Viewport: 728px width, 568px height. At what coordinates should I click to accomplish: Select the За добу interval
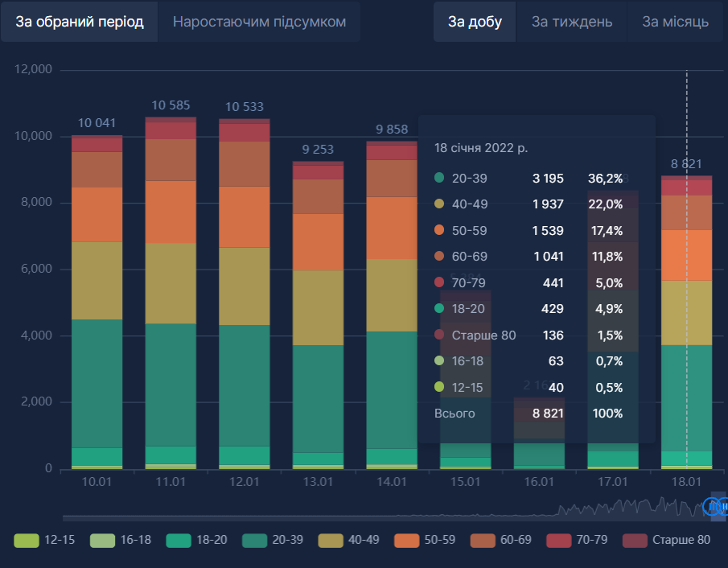[475, 22]
